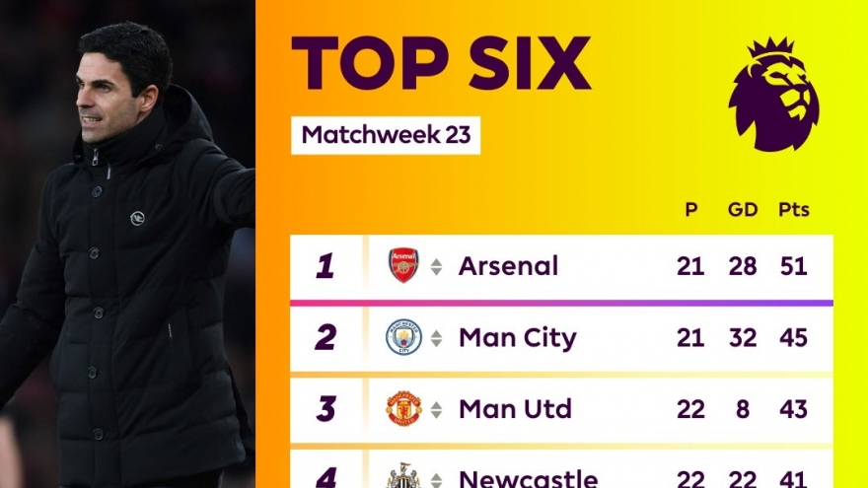868x488 pixels.
Task: Open the Arsenal team name
Action: click(x=508, y=266)
